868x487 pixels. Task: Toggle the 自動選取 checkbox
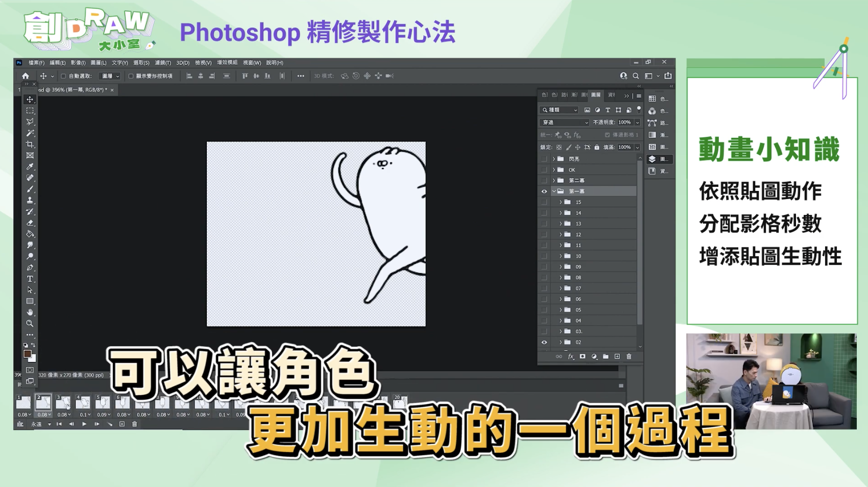[63, 76]
